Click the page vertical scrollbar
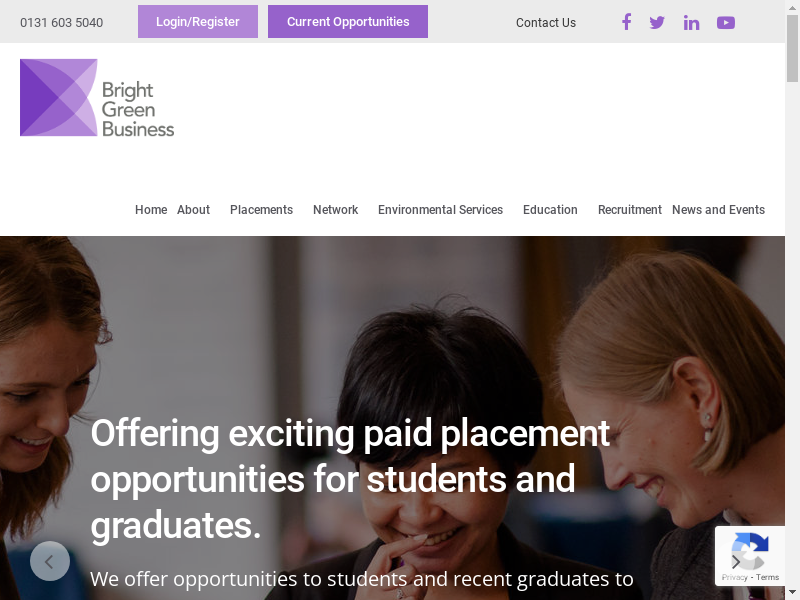 click(792, 300)
